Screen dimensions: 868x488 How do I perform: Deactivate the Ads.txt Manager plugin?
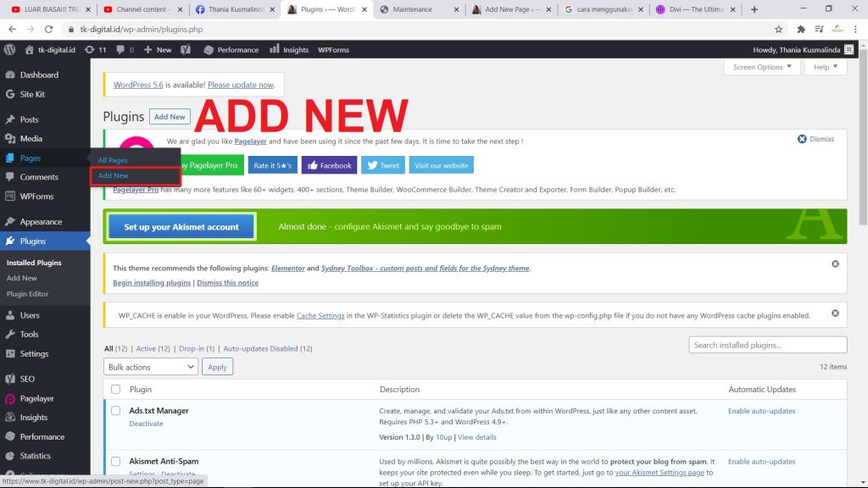pyautogui.click(x=146, y=424)
